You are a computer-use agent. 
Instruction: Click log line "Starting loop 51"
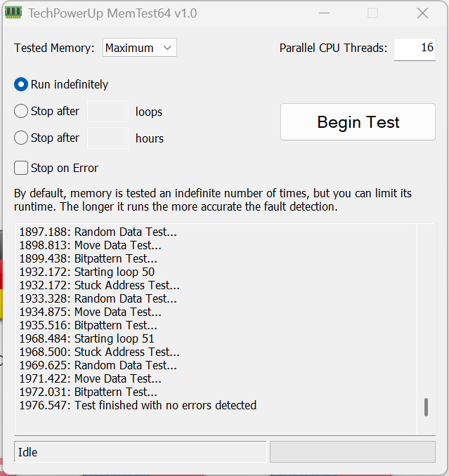(86, 339)
